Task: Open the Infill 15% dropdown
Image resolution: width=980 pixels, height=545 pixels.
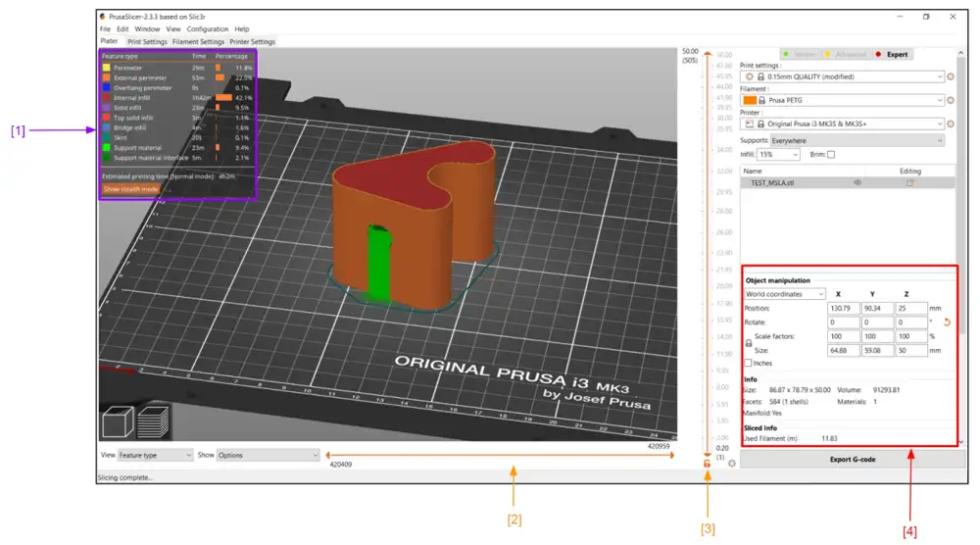Action: coord(778,154)
